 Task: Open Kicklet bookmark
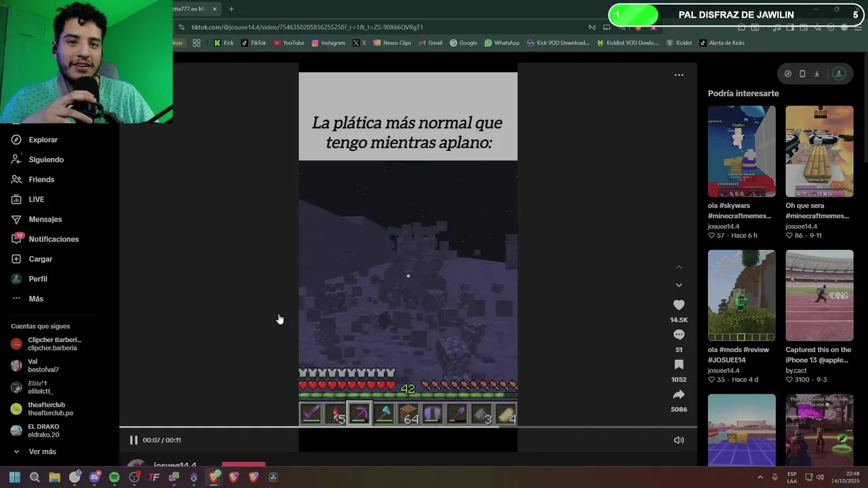coord(679,43)
